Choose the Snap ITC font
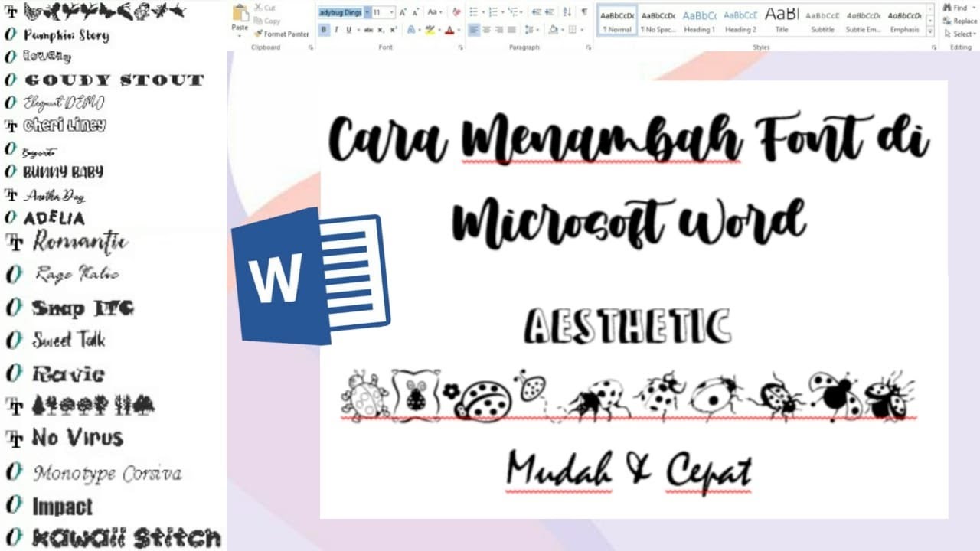980x551 pixels. click(83, 308)
